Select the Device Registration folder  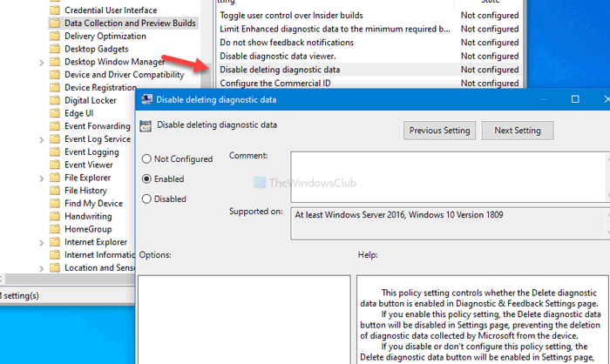click(x=100, y=87)
